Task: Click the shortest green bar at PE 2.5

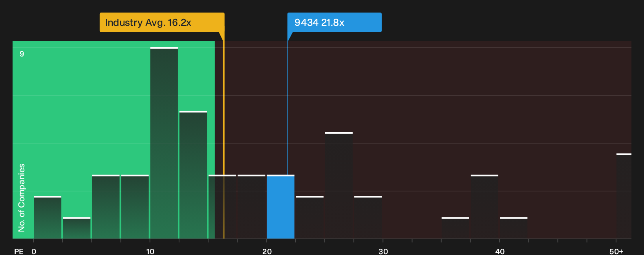Action: 77,228
